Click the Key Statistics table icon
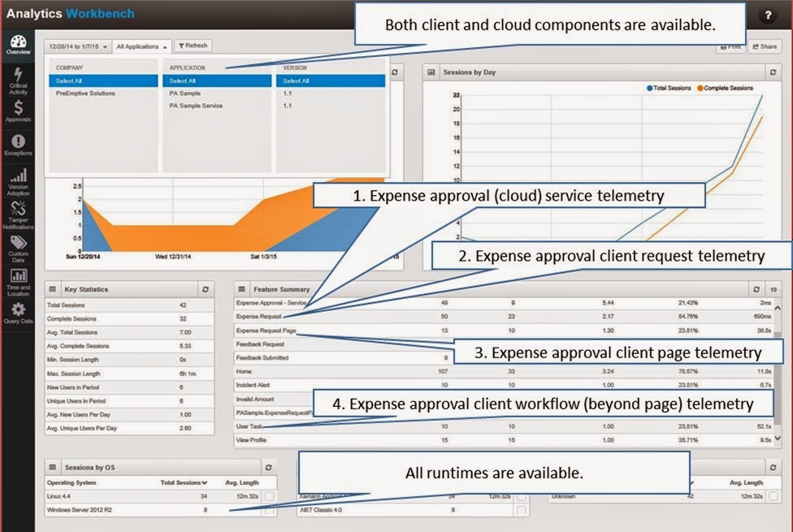The image size is (793, 532). tap(53, 289)
